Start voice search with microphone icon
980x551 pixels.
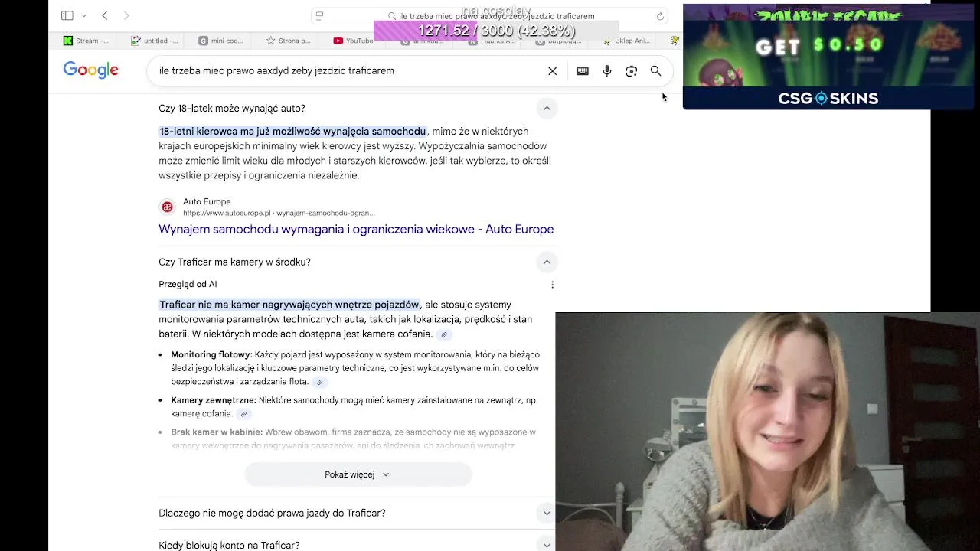(607, 70)
